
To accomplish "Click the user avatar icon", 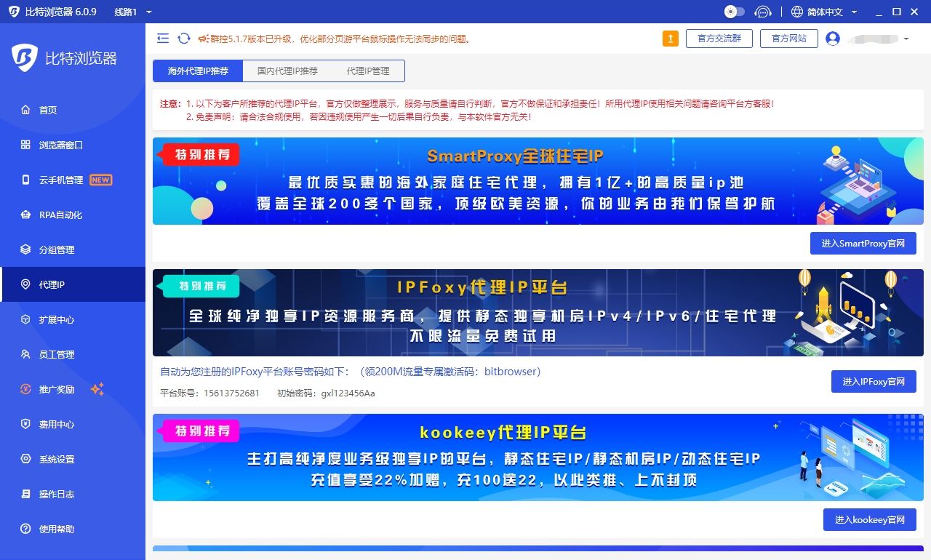I will (x=834, y=39).
